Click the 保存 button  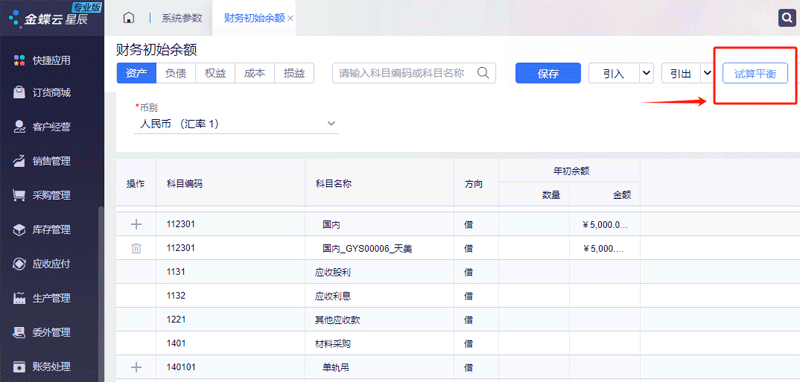548,73
